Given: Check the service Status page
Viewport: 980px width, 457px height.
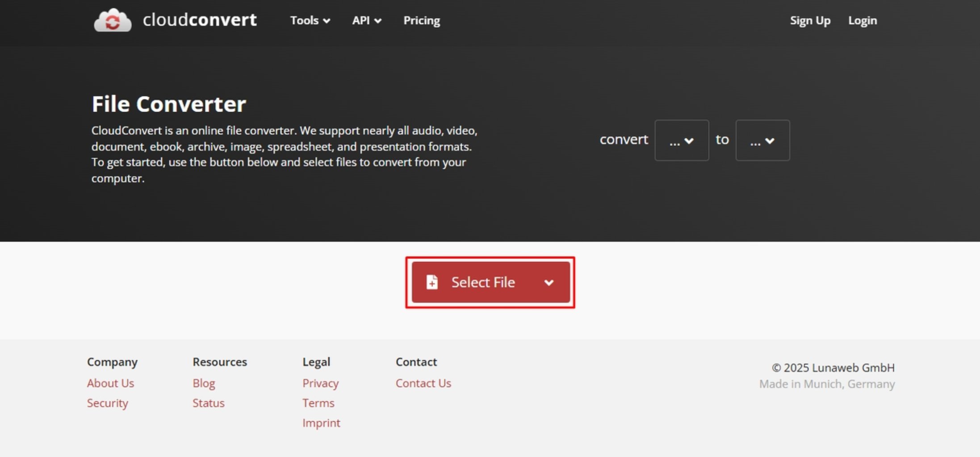Looking at the screenshot, I should (x=208, y=403).
